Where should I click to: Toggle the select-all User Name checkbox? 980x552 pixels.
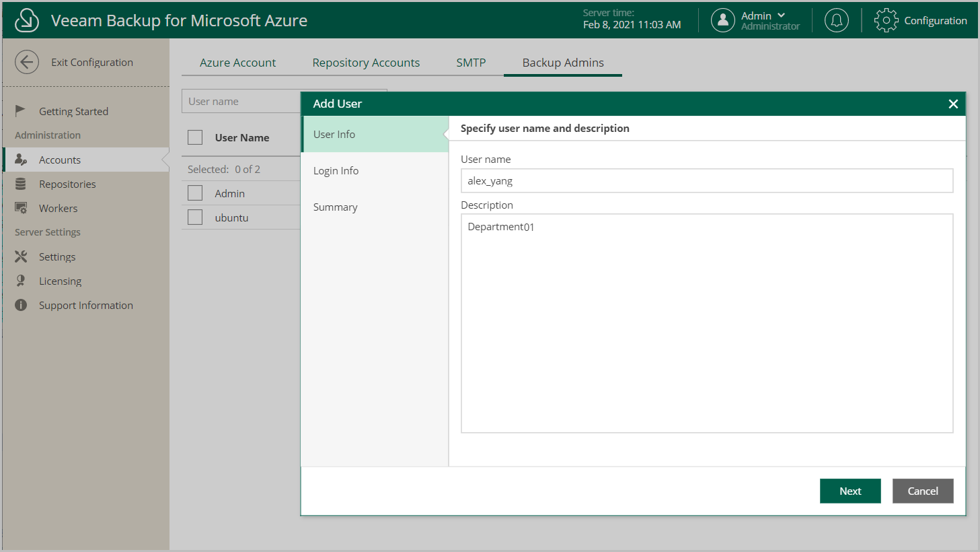[195, 137]
